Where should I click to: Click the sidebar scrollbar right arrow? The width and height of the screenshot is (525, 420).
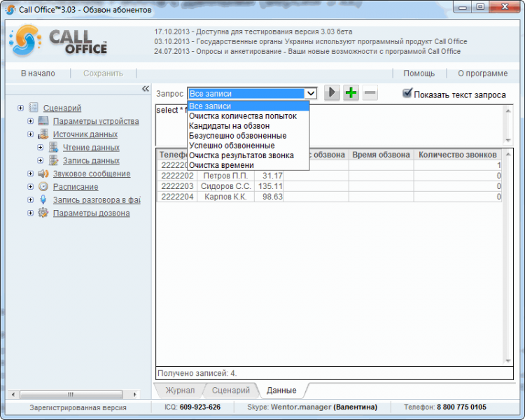134,394
